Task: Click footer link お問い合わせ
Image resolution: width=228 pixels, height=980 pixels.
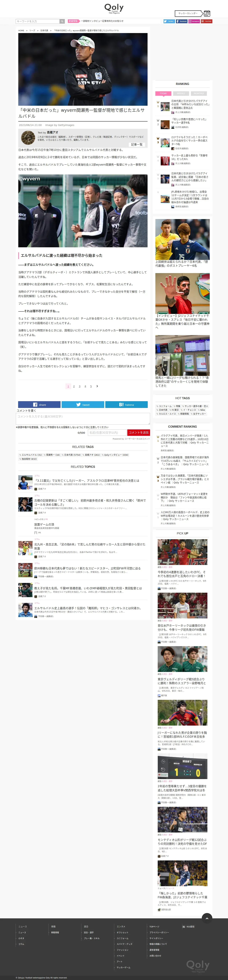Action: coord(155,956)
